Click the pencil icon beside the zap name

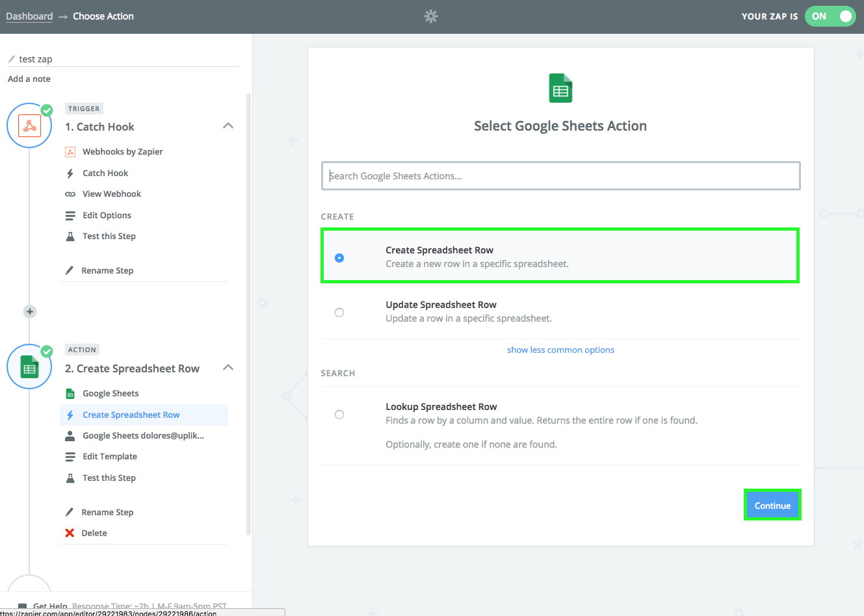(11, 59)
